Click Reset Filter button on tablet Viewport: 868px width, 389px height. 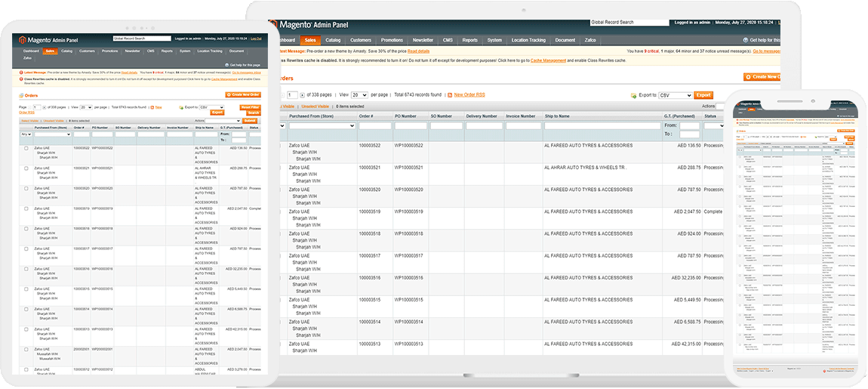251,107
